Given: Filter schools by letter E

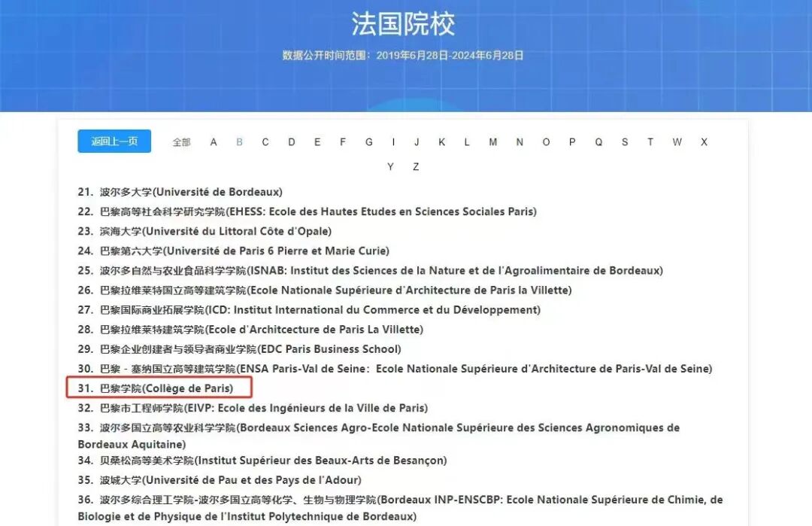Looking at the screenshot, I should pyautogui.click(x=317, y=142).
